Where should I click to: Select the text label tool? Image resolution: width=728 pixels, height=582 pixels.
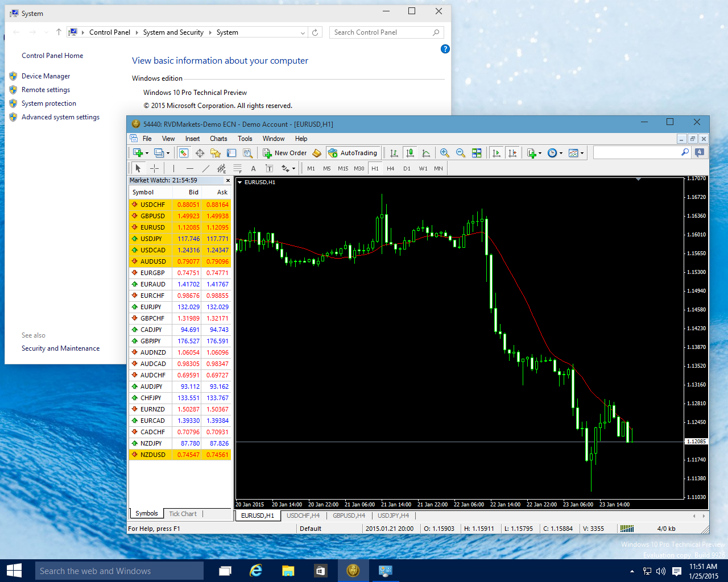(x=270, y=168)
